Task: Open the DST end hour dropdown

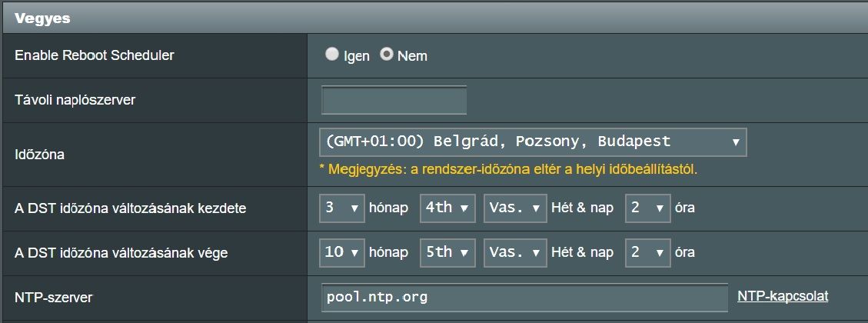Action: (647, 251)
